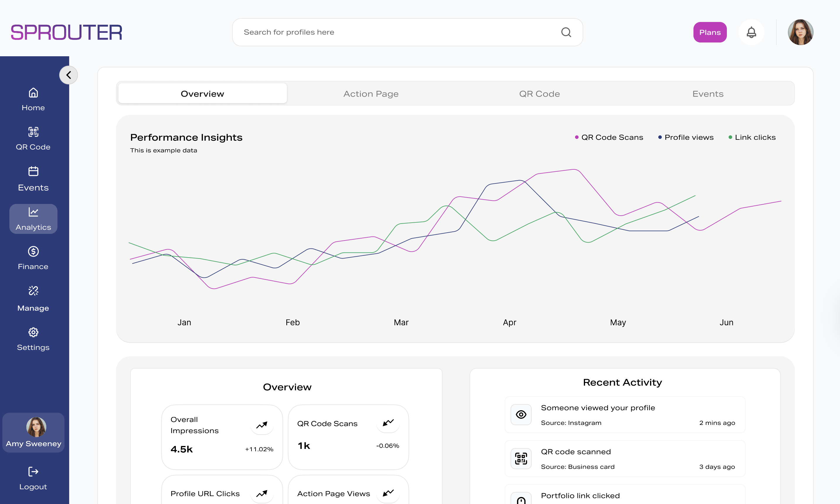Open the QR Code section from sidebar
Viewport: 840px width, 504px height.
(x=33, y=132)
